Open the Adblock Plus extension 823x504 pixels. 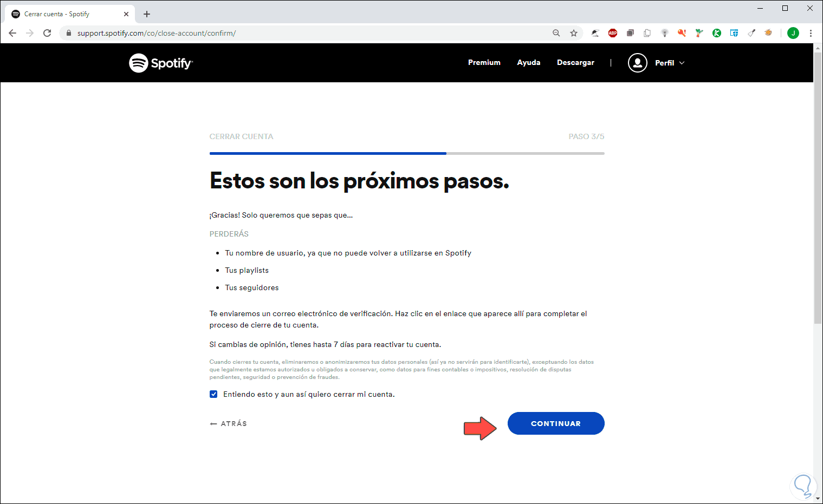point(613,33)
